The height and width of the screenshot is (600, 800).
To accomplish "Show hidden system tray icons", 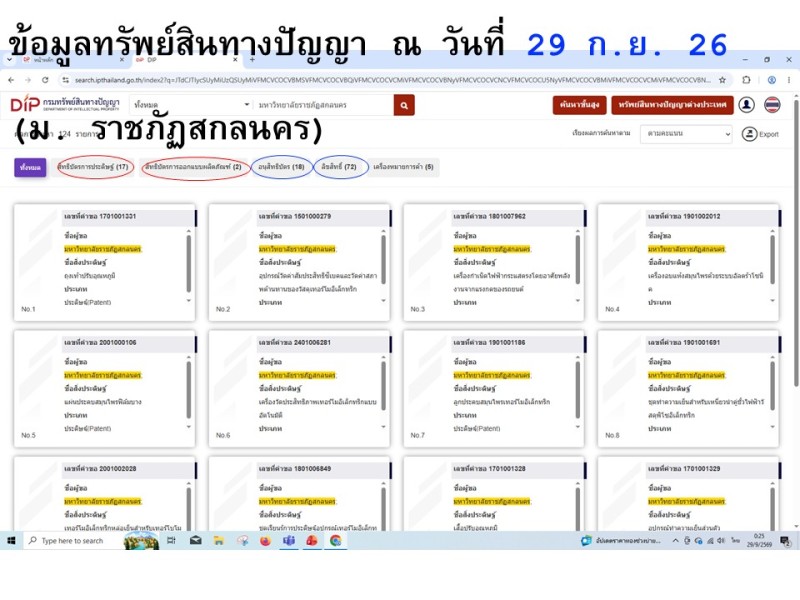I will [x=676, y=541].
